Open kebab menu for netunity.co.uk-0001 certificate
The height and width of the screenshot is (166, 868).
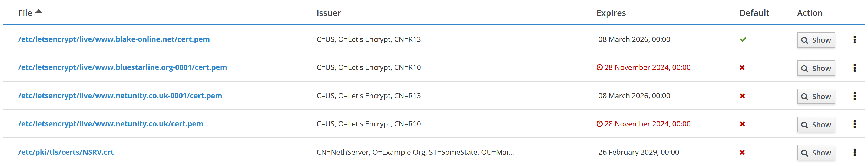click(854, 96)
